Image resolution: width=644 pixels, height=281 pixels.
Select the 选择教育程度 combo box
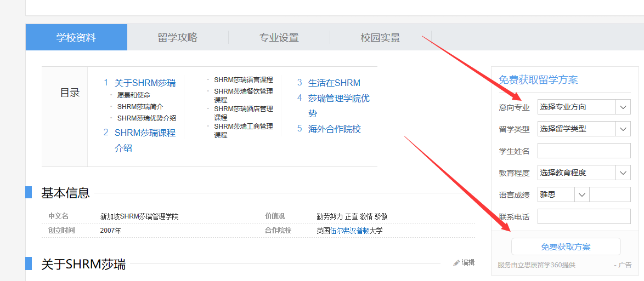(x=584, y=173)
